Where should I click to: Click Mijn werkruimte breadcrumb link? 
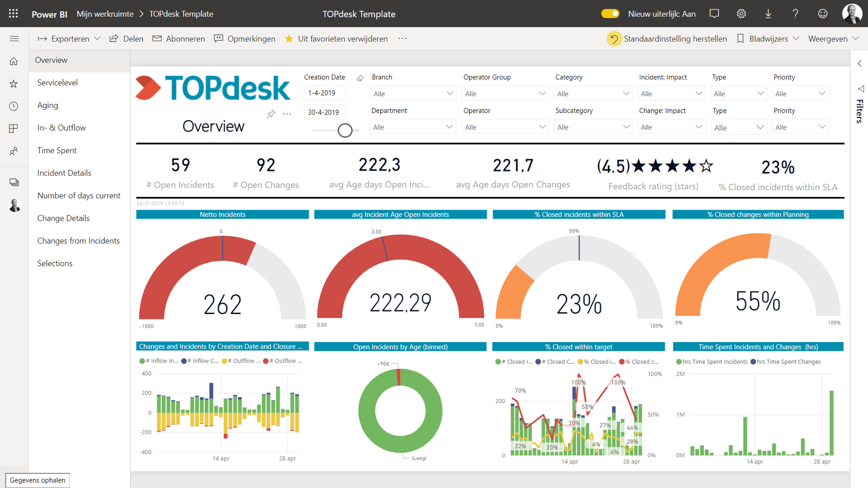coord(105,14)
